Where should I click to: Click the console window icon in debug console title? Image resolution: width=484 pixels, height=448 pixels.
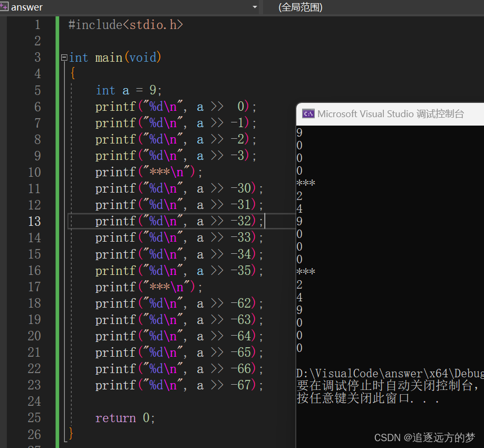pos(308,114)
